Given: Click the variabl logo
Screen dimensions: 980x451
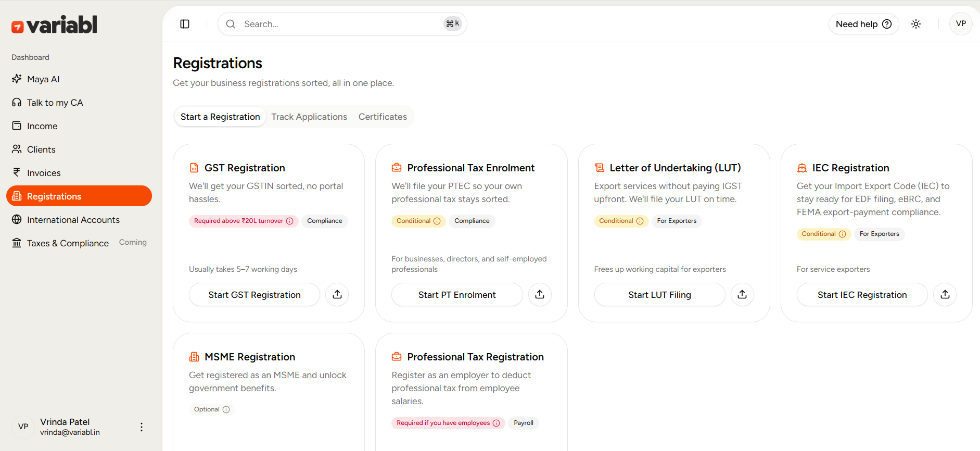Looking at the screenshot, I should coord(54,24).
